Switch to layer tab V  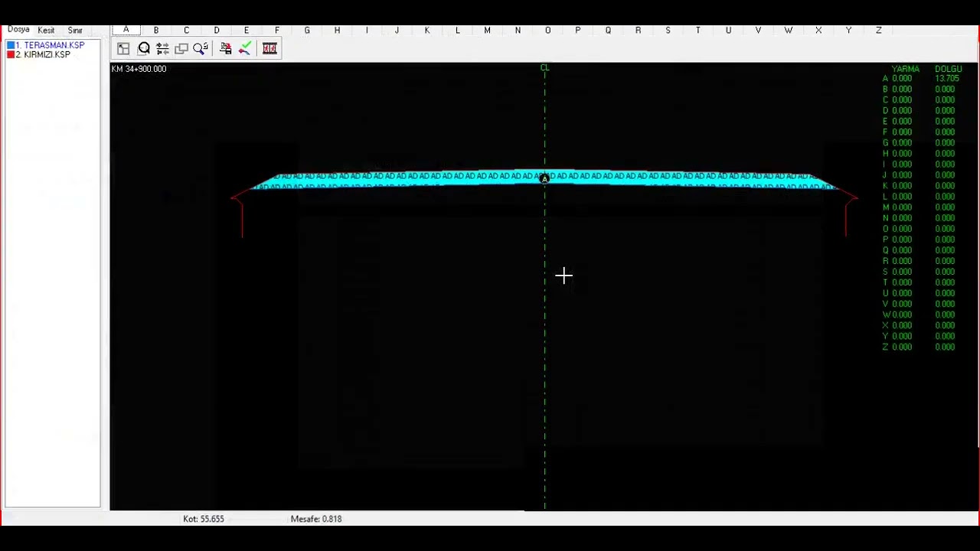point(758,31)
